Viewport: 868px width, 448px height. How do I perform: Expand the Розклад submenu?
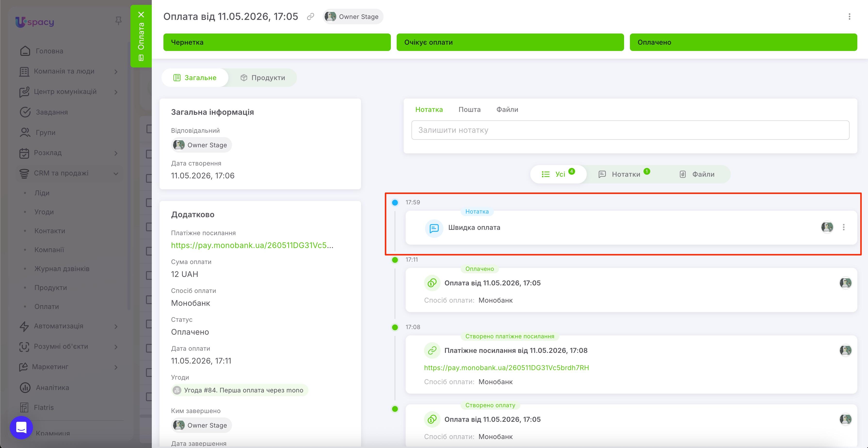point(116,153)
